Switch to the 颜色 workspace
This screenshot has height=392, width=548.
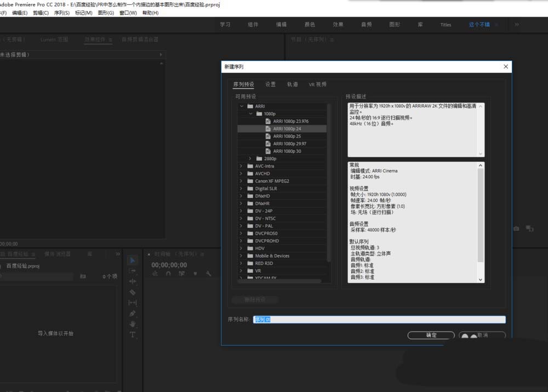coord(310,25)
